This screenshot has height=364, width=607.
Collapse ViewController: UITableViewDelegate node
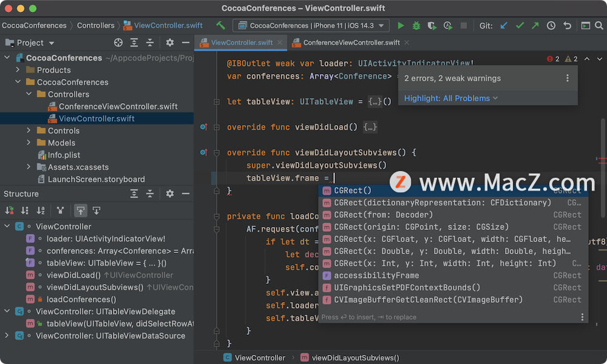pos(7,311)
